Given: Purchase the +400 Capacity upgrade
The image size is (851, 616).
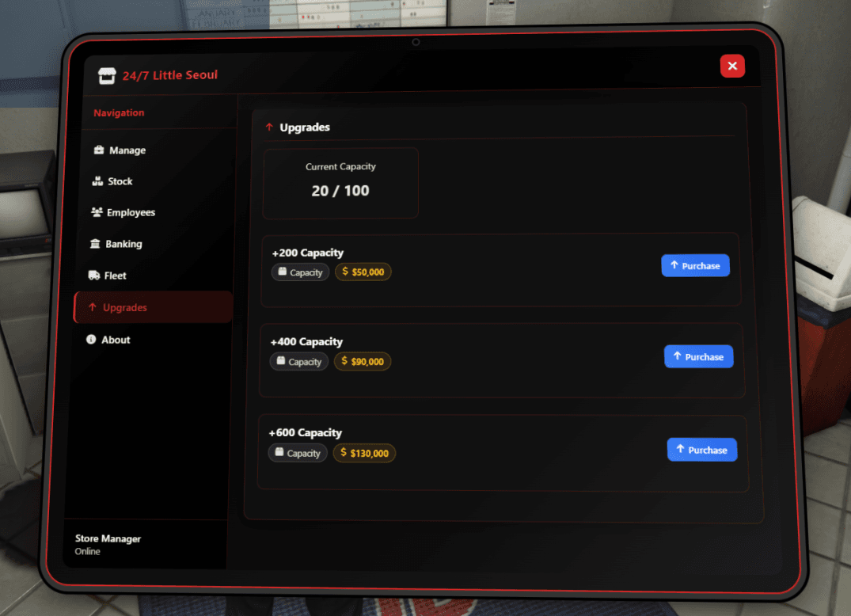Looking at the screenshot, I should coord(698,356).
